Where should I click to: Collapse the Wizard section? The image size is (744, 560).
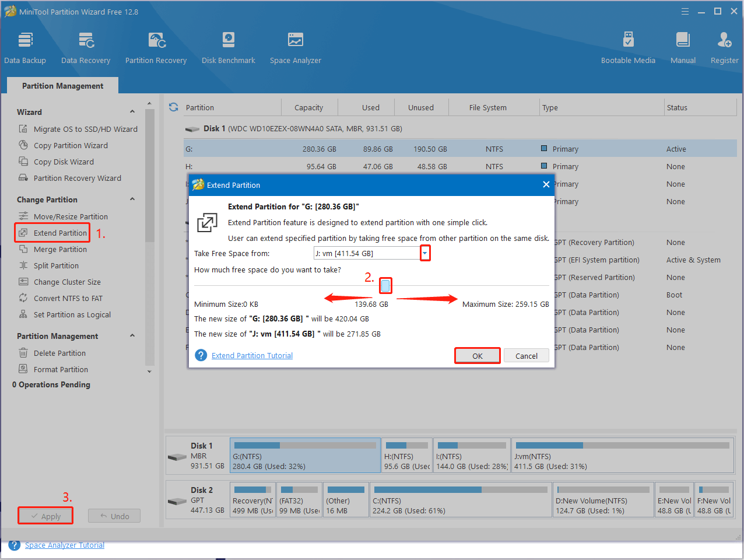[132, 111]
